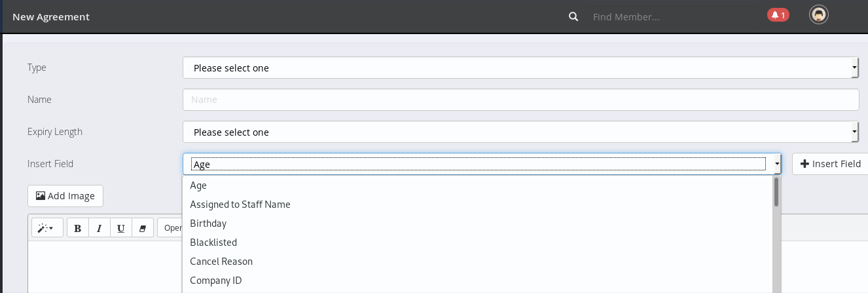Viewport: 868px width, 293px height.
Task: Choose the Birthday option
Action: point(208,224)
